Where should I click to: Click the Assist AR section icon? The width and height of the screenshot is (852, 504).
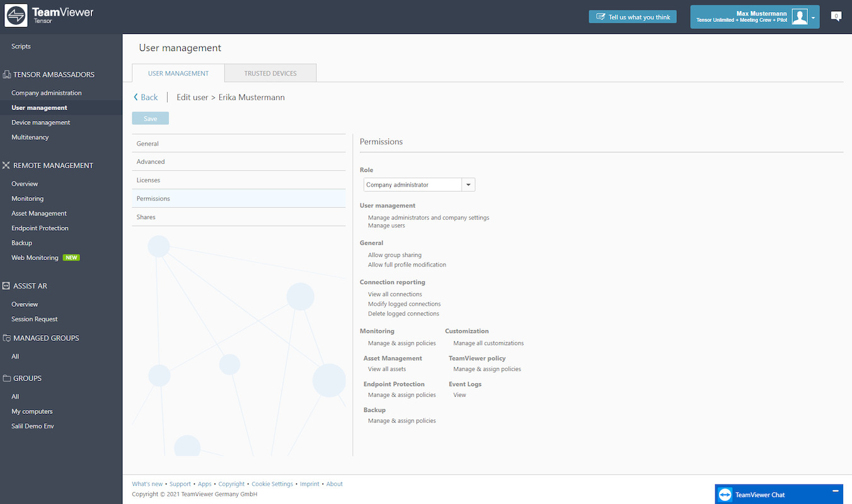(x=6, y=286)
